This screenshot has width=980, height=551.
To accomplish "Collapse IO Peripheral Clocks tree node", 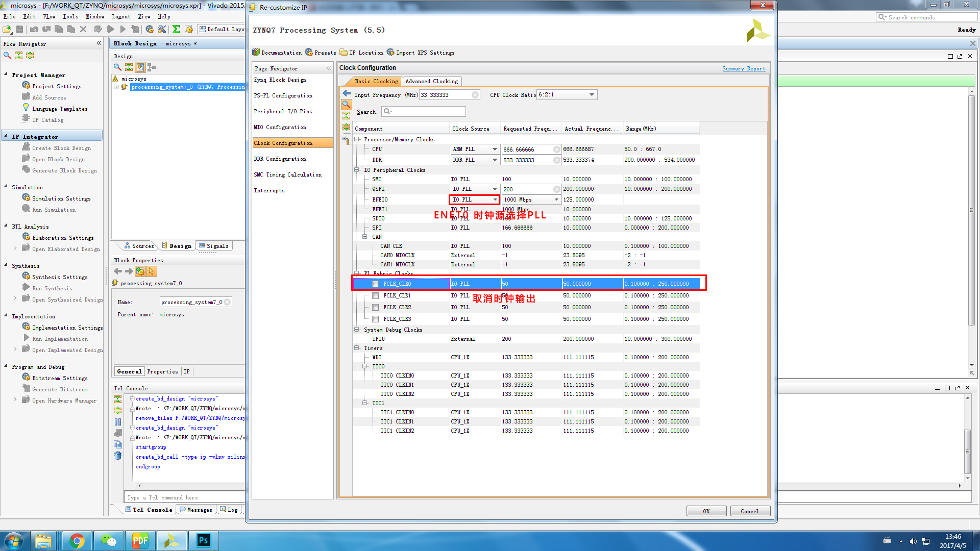I will pos(357,170).
